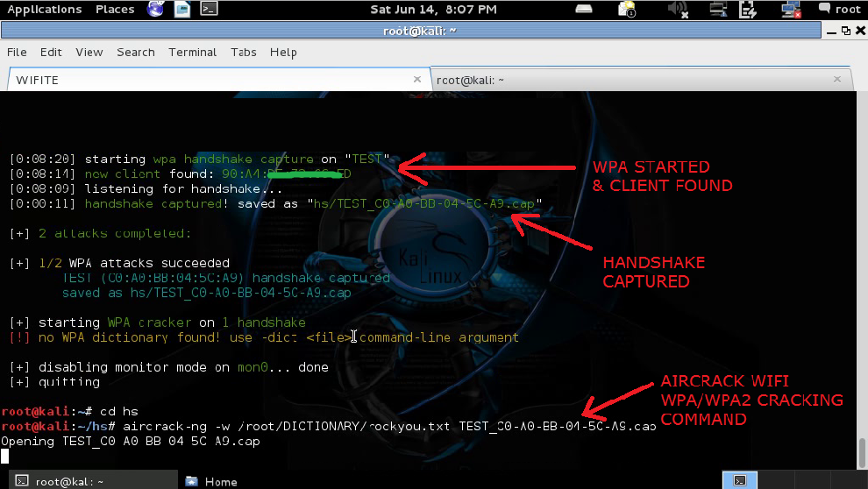Viewport: 868px width, 489px height.
Task: Click 'saved as hs/TEST_C0-A0-BB-04-5C-A9.cap' indented line
Action: tap(207, 294)
